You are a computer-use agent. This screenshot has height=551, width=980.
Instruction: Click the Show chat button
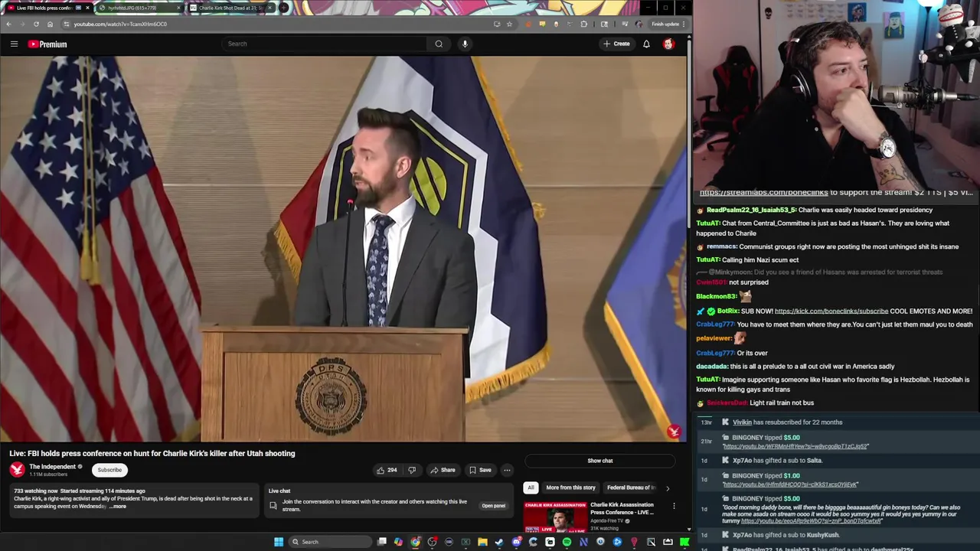(x=600, y=461)
